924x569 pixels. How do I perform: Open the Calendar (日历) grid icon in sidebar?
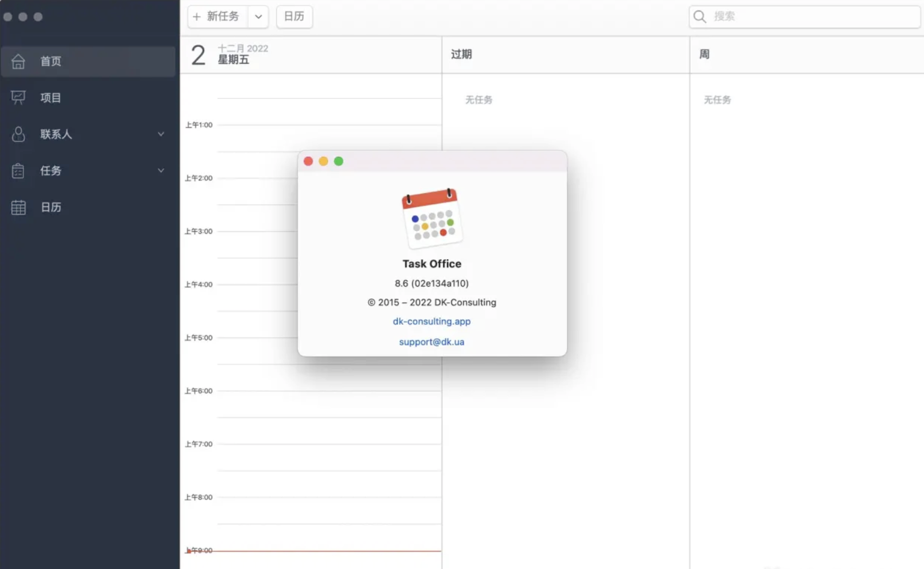pyautogui.click(x=18, y=207)
